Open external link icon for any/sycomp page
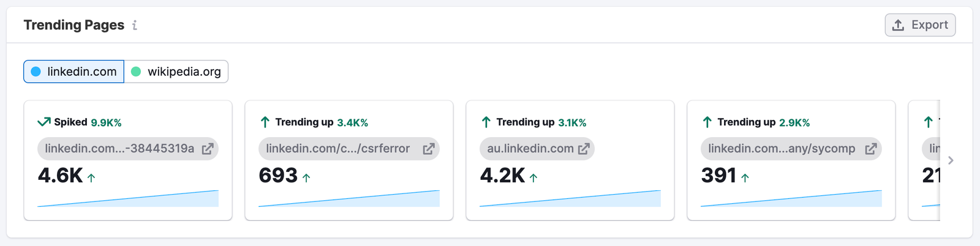Viewport: 980px width, 246px height. [x=870, y=149]
